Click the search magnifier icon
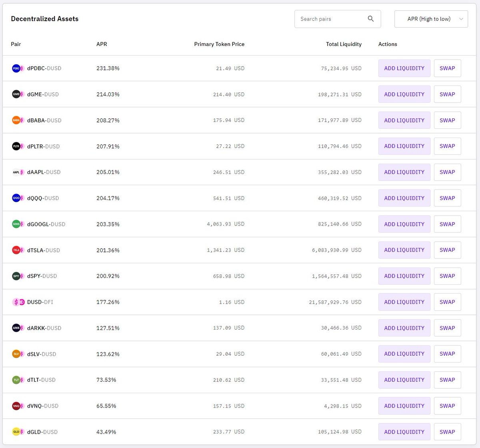 371,19
